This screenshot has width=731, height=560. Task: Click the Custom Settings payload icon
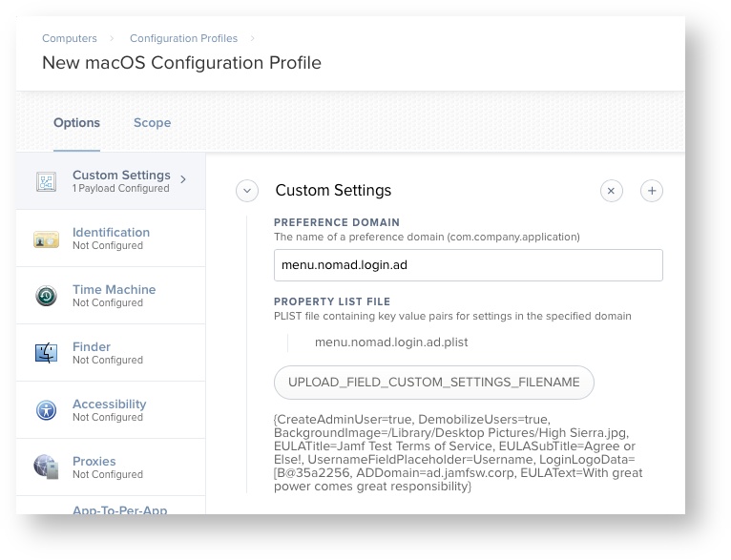tap(46, 181)
